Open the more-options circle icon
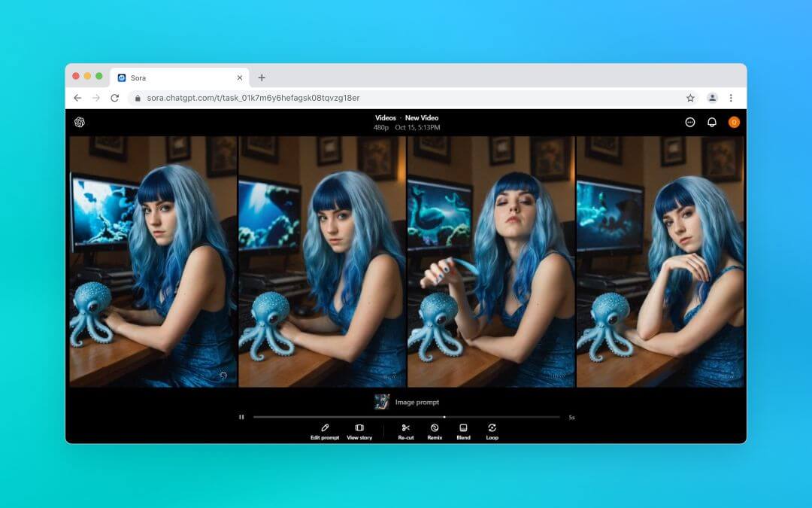812x508 pixels. [x=690, y=122]
